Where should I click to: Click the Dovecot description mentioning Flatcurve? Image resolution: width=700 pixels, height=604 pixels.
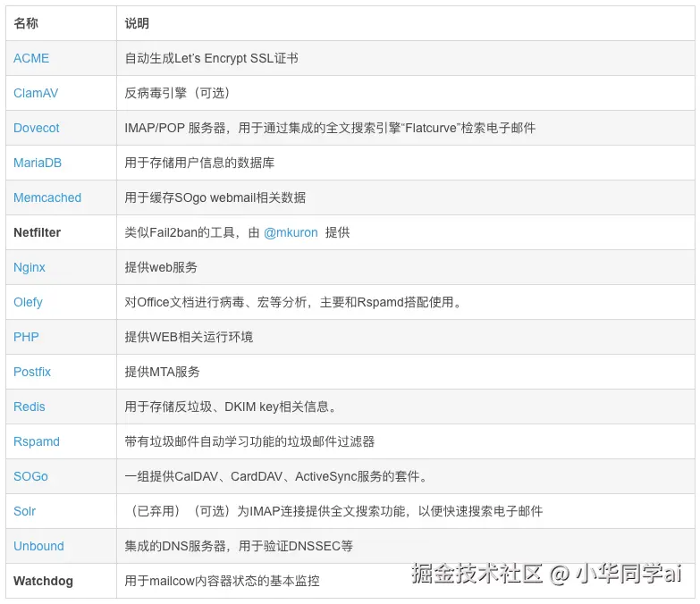(330, 128)
